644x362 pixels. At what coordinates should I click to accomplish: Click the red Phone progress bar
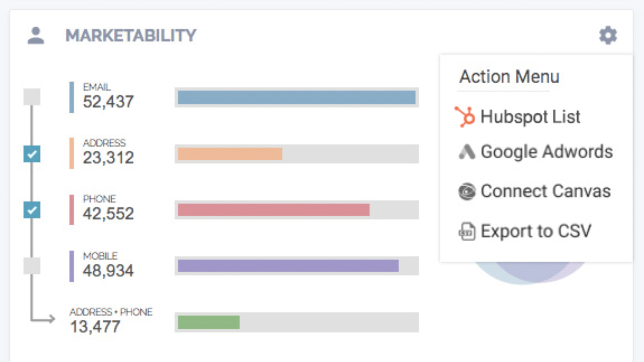(x=274, y=210)
